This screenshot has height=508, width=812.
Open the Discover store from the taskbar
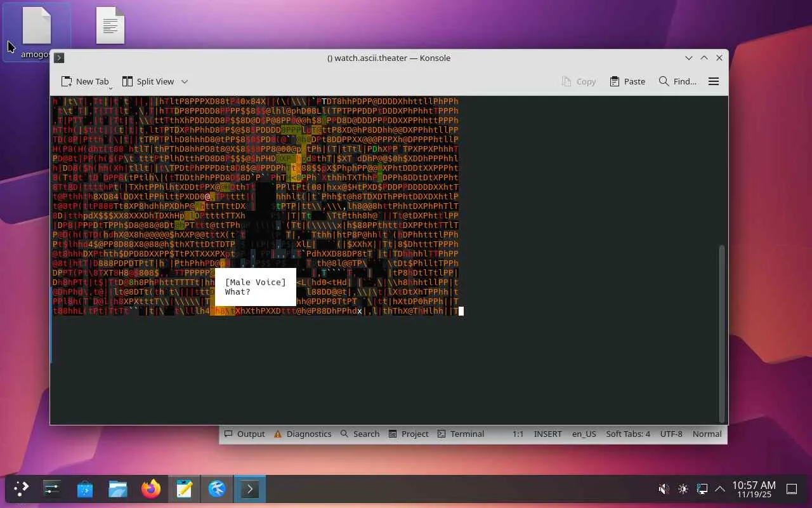[x=85, y=489]
